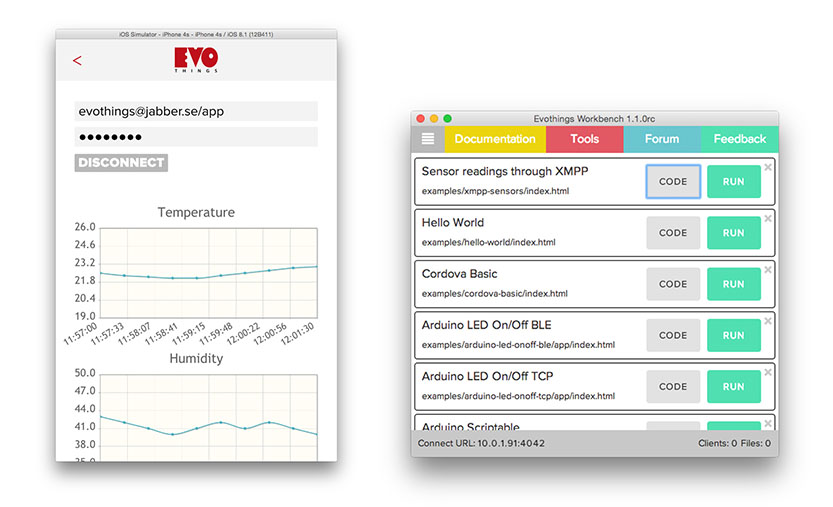Image resolution: width=833 pixels, height=507 pixels.
Task: Select the Arduino LED On/Off TCP title
Action: pos(488,376)
